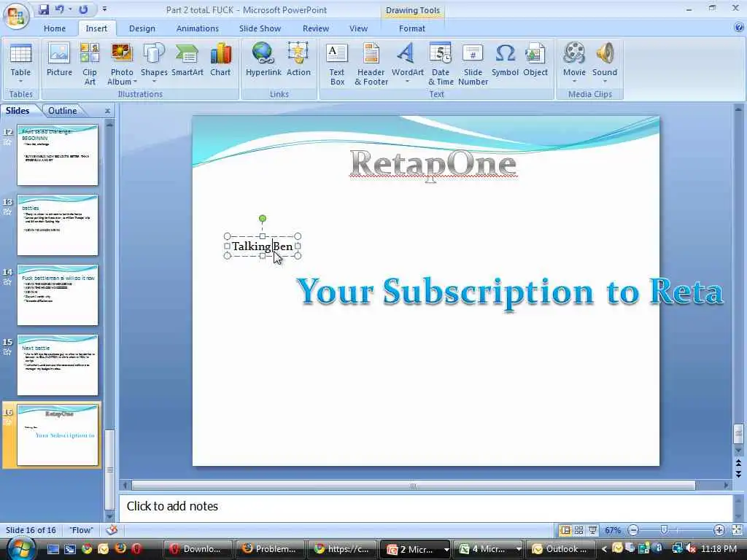This screenshot has width=747, height=560.
Task: Expand the Table dropdown arrow
Action: pos(20,82)
